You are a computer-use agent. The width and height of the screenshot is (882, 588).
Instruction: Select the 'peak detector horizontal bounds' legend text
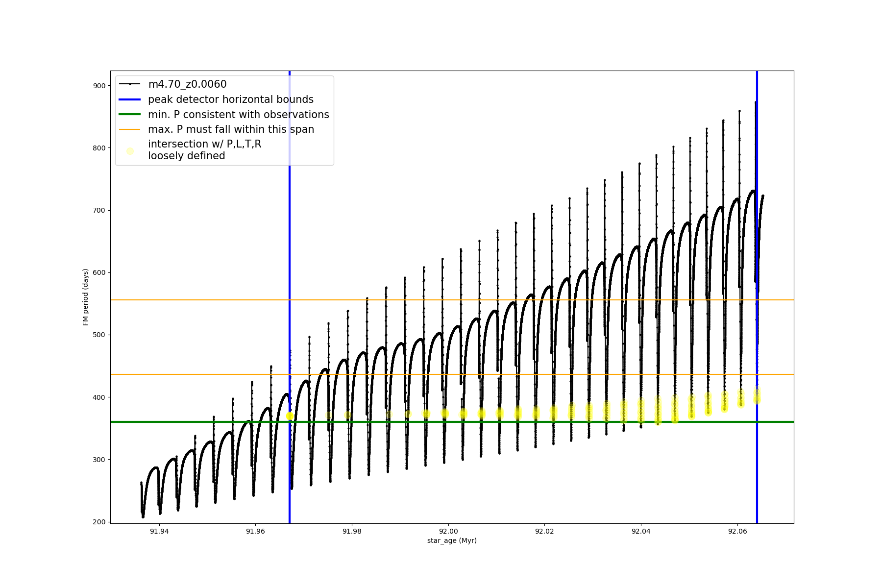(230, 99)
